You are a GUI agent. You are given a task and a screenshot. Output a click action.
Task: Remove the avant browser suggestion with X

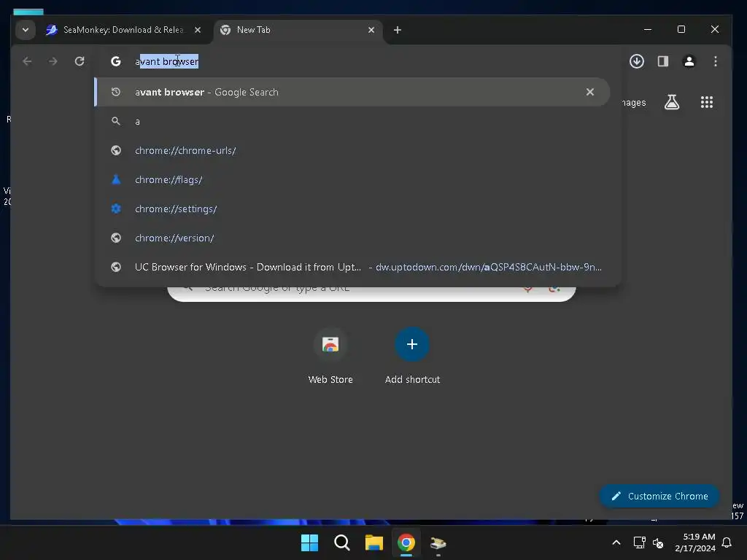[589, 92]
